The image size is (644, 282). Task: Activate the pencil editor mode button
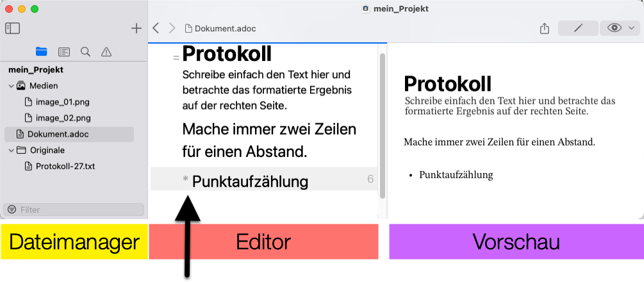pyautogui.click(x=578, y=28)
